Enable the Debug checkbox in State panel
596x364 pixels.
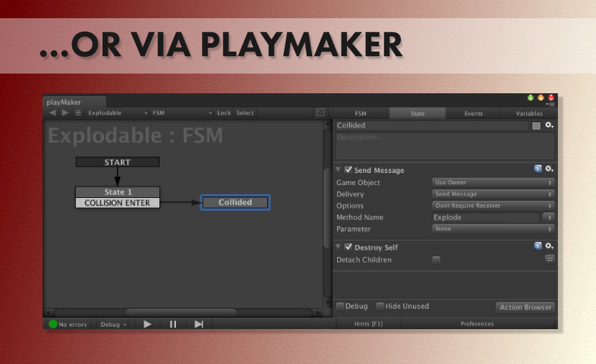tap(341, 306)
